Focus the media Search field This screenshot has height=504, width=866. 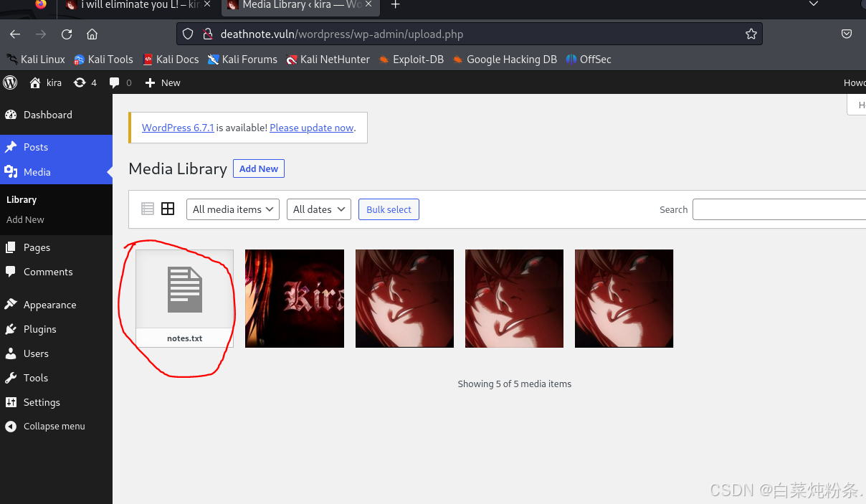[779, 209]
